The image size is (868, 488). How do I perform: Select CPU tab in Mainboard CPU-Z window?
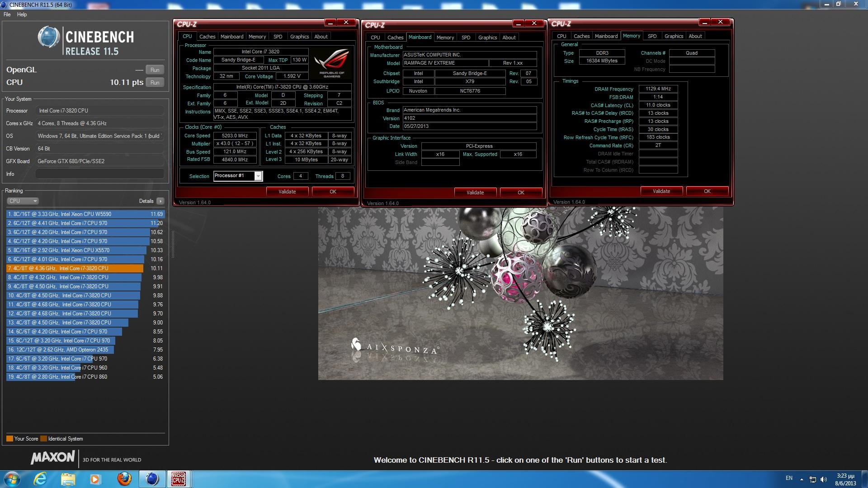(375, 38)
